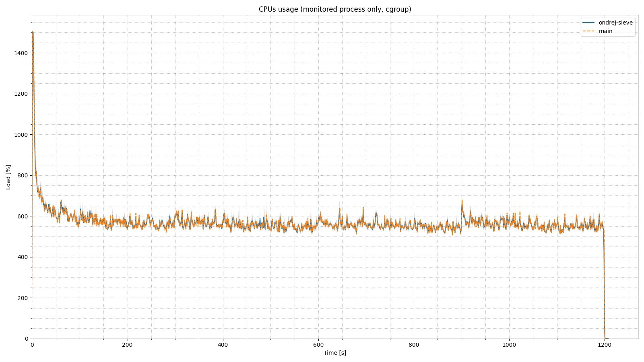This screenshot has height=362, width=644.
Task: Click the 600 x-axis tick label
Action: click(318, 345)
